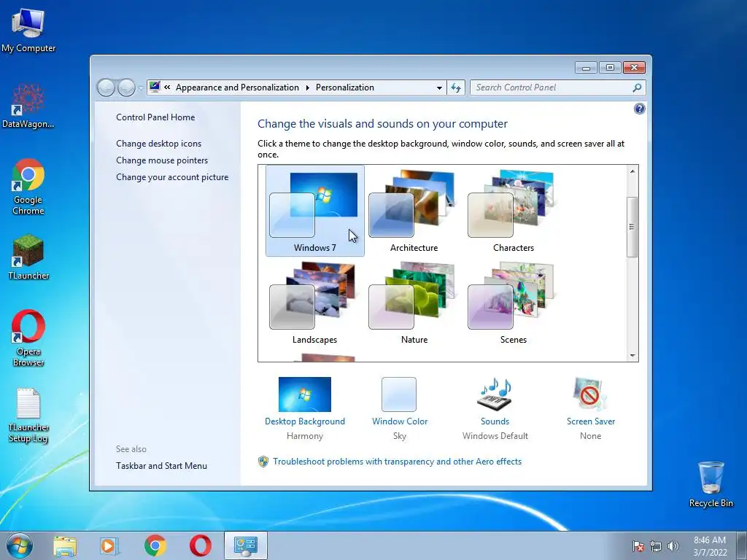Open the TLauncher desktop shortcut
Image resolution: width=747 pixels, height=560 pixels.
tap(28, 257)
